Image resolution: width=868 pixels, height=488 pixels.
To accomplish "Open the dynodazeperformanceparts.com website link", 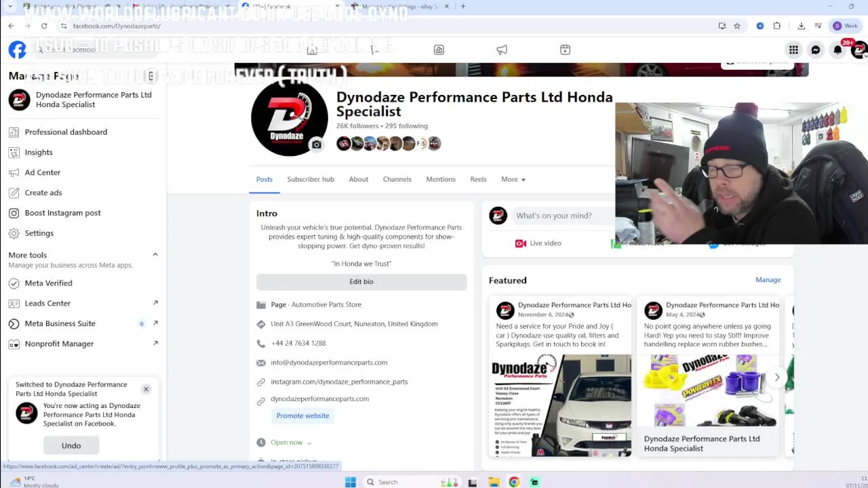I will pos(320,399).
